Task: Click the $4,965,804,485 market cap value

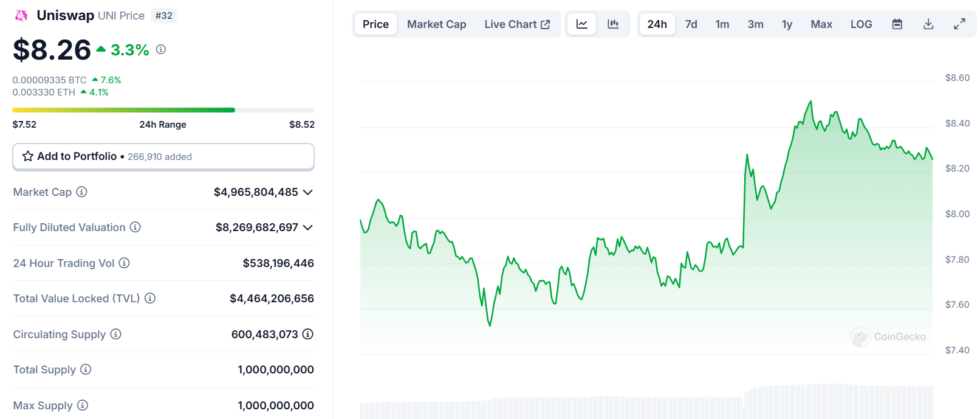Action: pos(256,192)
